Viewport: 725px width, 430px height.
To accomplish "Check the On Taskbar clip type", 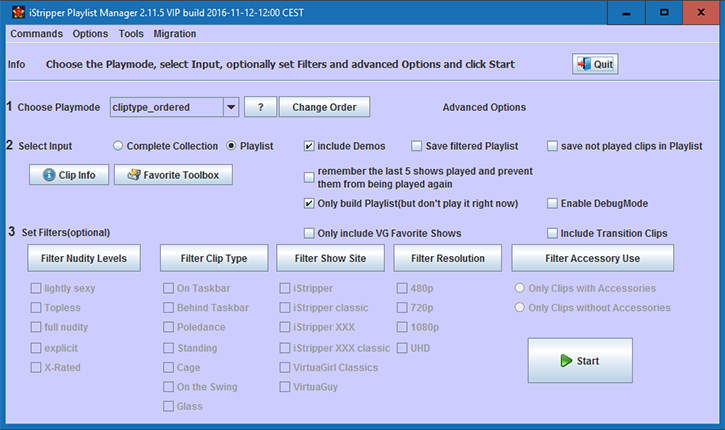I will point(168,288).
